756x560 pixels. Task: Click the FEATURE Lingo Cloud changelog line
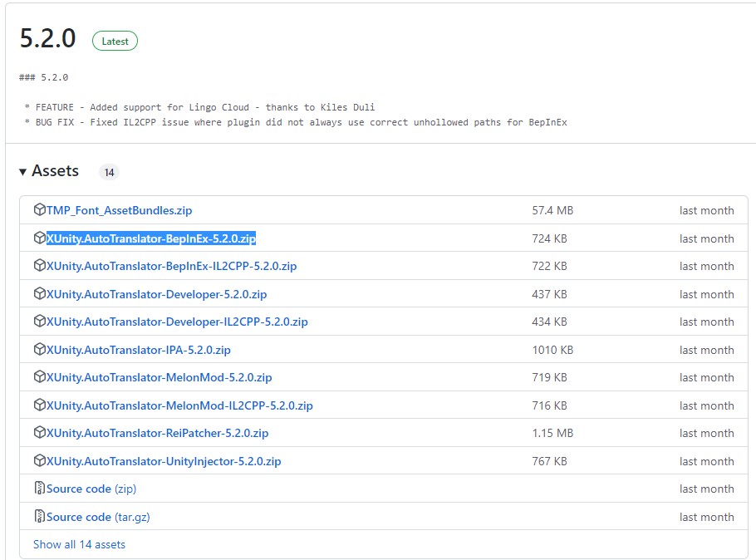tap(199, 107)
